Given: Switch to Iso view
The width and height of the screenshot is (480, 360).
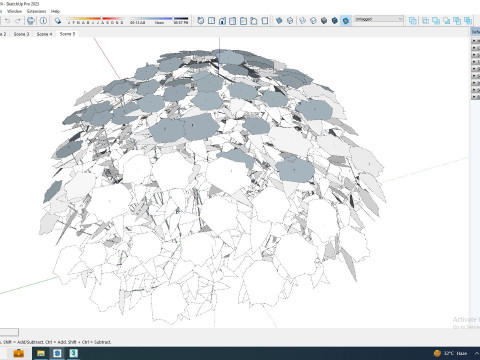Looking at the screenshot, I should (x=200, y=21).
